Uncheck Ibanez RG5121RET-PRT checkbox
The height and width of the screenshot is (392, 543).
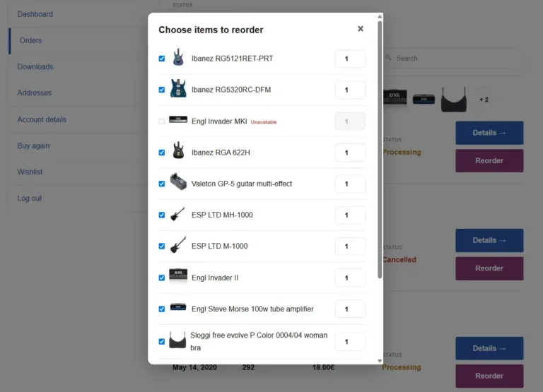pyautogui.click(x=162, y=59)
